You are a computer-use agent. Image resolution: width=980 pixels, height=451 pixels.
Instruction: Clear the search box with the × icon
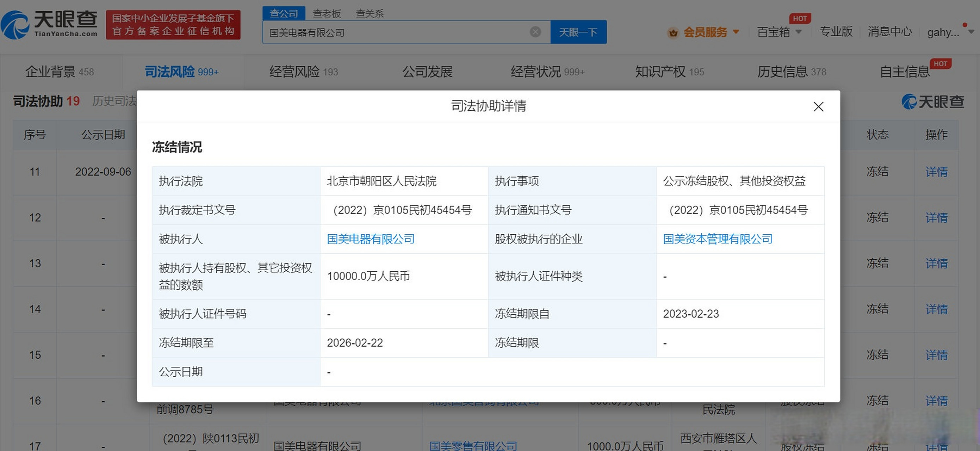coord(536,32)
